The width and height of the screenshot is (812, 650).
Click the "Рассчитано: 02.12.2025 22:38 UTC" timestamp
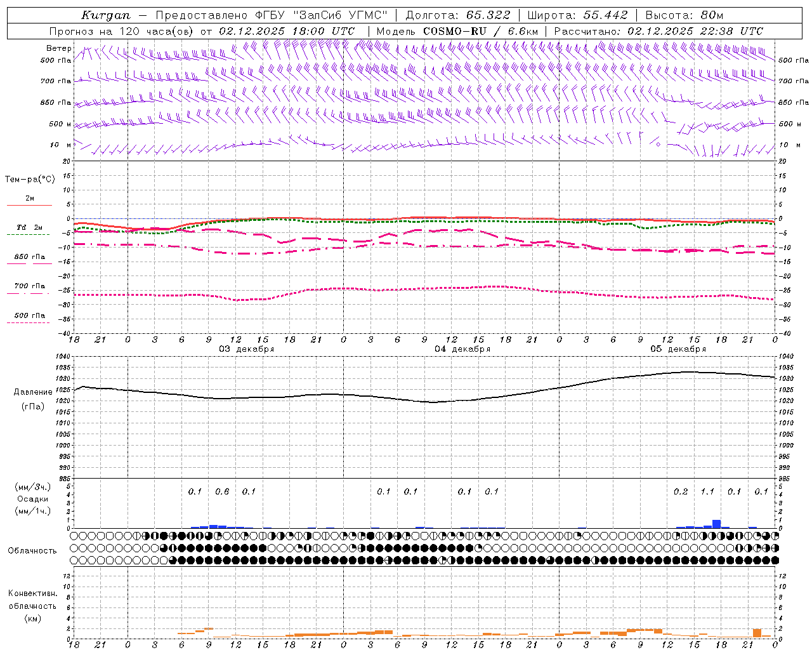point(658,31)
